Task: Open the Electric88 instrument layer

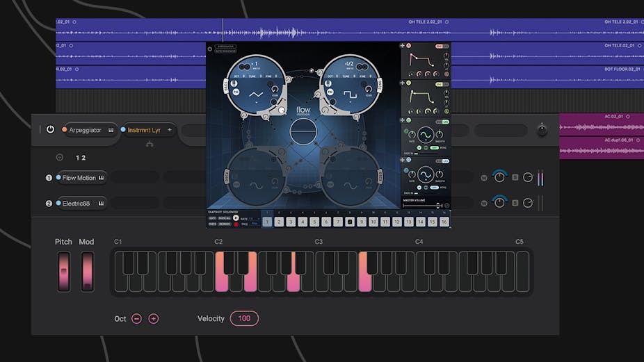Action: click(x=81, y=203)
